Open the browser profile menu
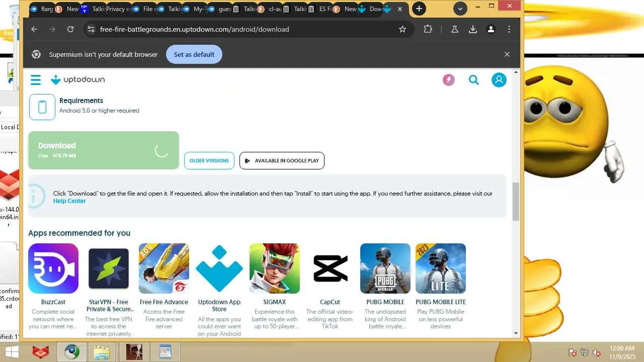 [x=491, y=29]
